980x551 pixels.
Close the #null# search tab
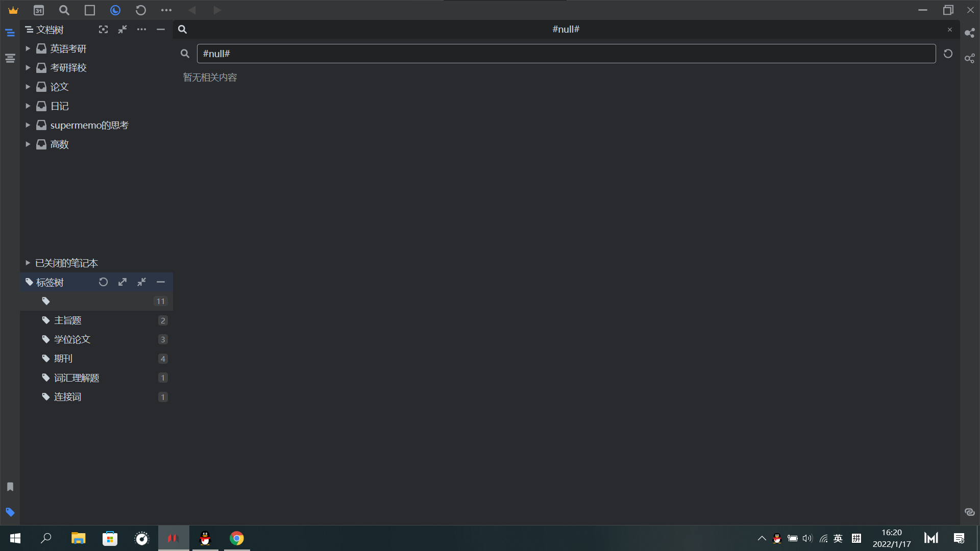point(950,30)
